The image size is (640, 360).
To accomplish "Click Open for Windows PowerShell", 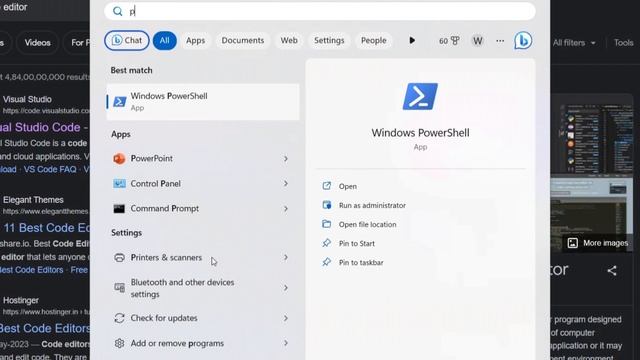I will coord(348,186).
